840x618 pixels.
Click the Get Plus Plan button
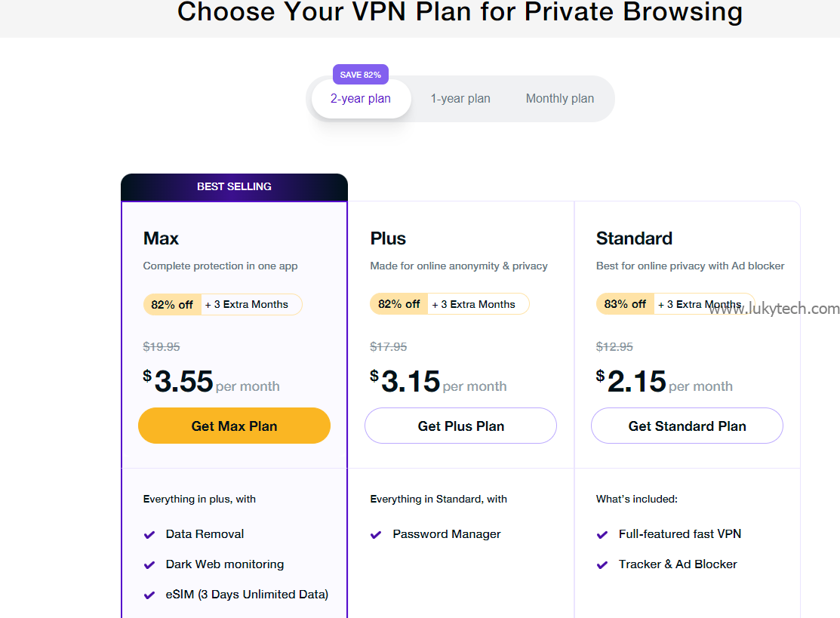[460, 426]
